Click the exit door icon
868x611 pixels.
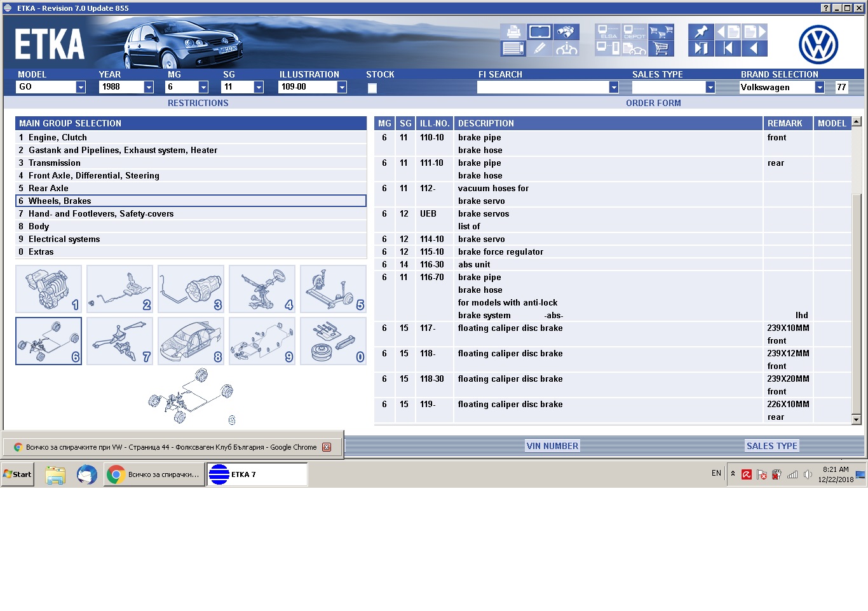point(700,48)
